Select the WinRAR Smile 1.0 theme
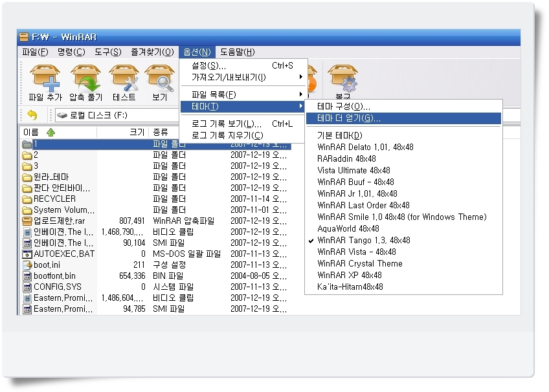Viewport: 549px width, 392px height. (x=403, y=217)
